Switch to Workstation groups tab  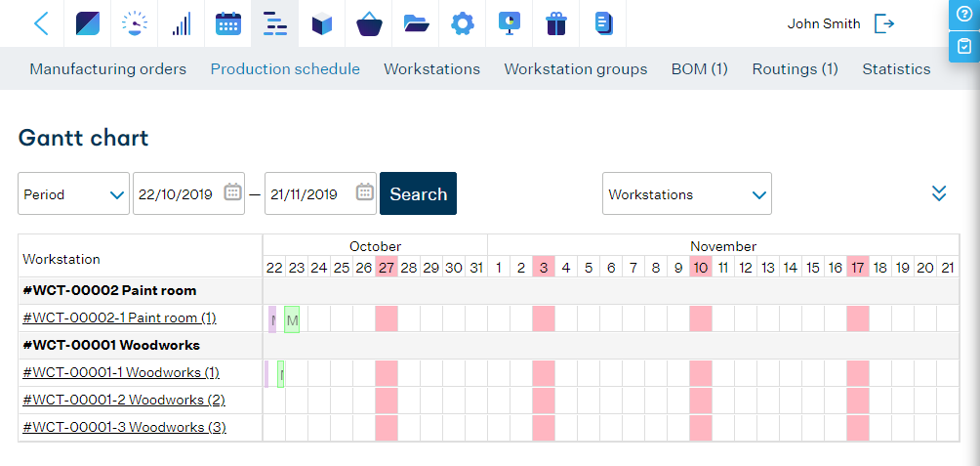pyautogui.click(x=576, y=68)
